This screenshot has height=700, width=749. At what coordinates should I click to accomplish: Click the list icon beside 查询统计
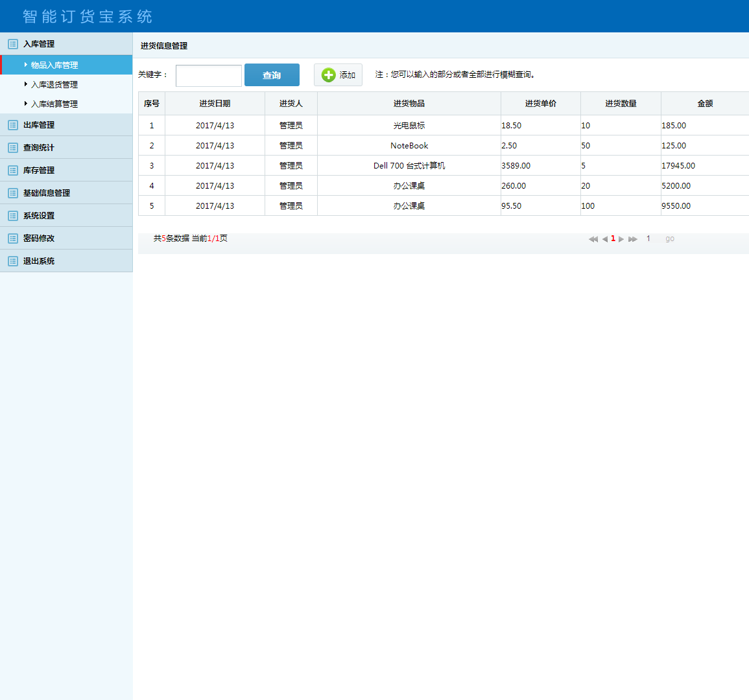[x=12, y=148]
